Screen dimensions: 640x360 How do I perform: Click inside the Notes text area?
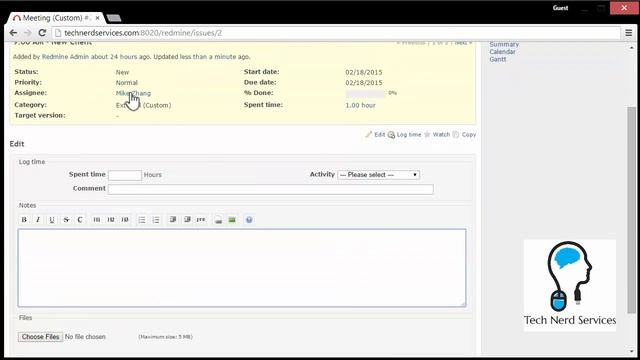(242, 268)
